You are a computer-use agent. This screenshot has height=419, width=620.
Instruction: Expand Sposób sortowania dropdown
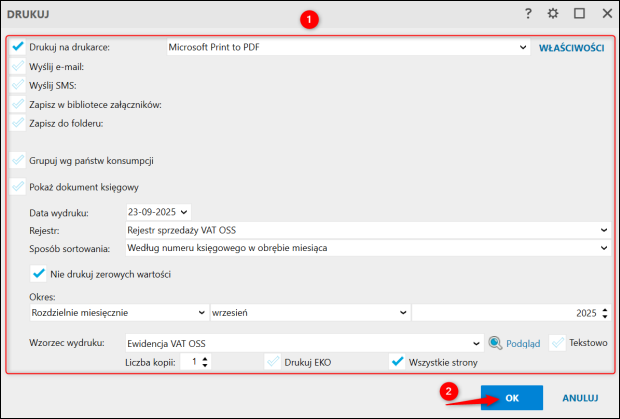604,248
